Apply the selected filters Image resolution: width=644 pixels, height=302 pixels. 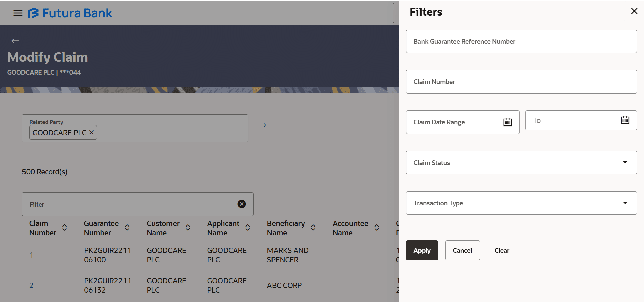coord(422,250)
